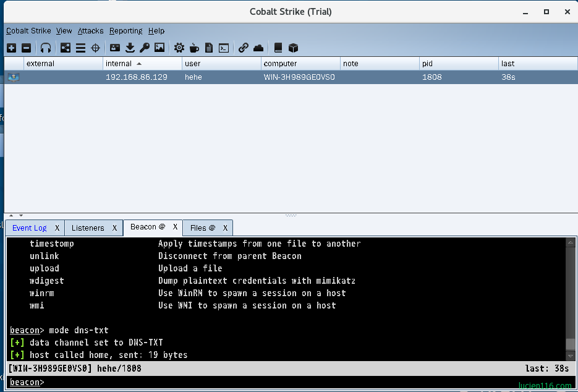This screenshot has height=392, width=578.
Task: Click the About cube icon
Action: [293, 48]
